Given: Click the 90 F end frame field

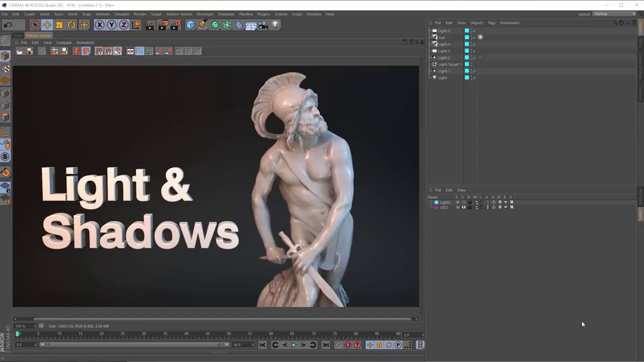Looking at the screenshot, I should 244,345.
